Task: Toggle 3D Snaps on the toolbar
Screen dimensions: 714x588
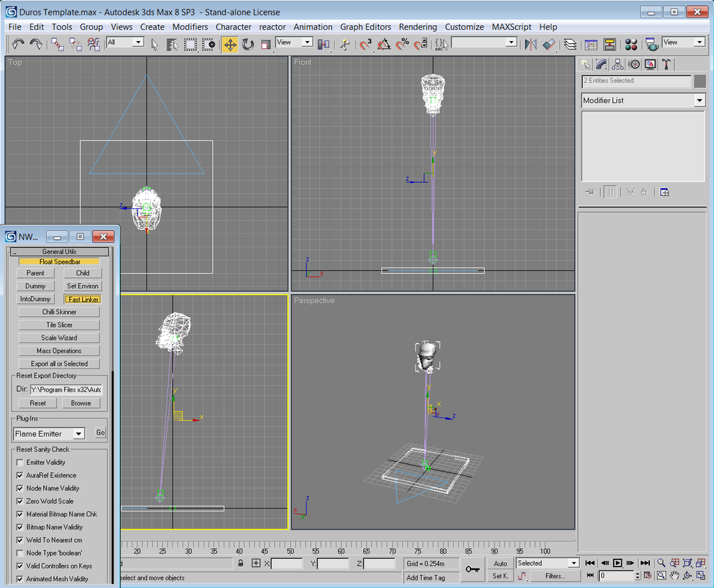Action: pyautogui.click(x=366, y=44)
